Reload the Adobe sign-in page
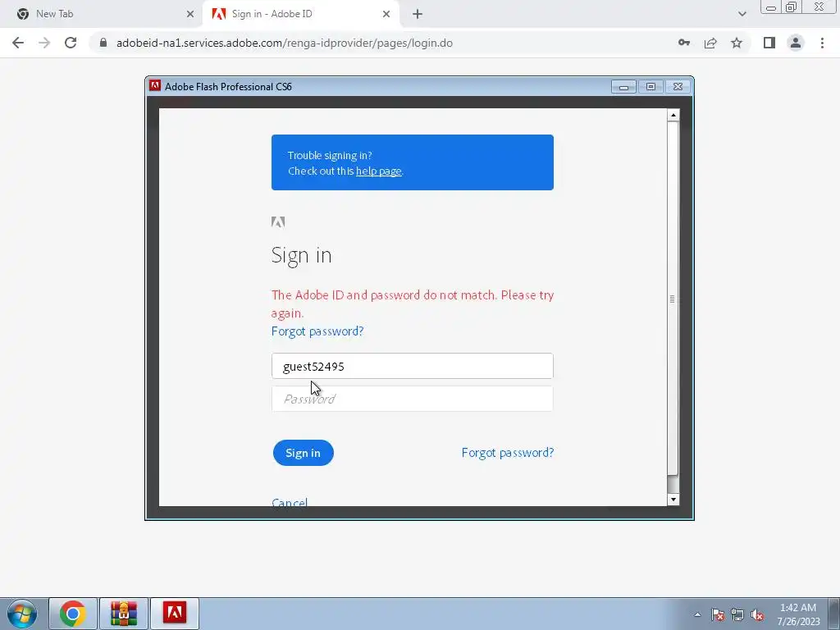The image size is (840, 630). coord(71,43)
